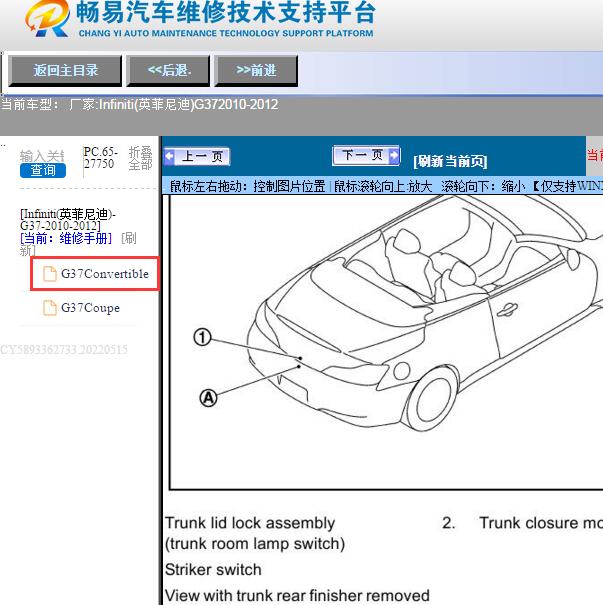Viewport: 603px width, 605px height.
Task: Click 刷新当前页 to refresh page
Action: coord(450,161)
